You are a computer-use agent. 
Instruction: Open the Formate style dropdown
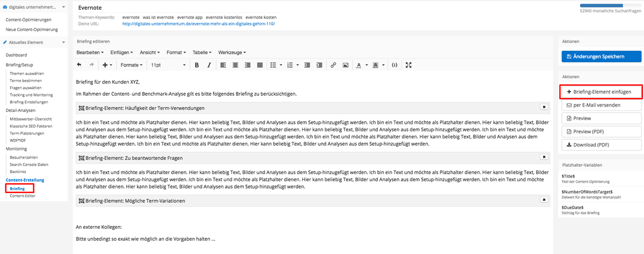pos(131,65)
